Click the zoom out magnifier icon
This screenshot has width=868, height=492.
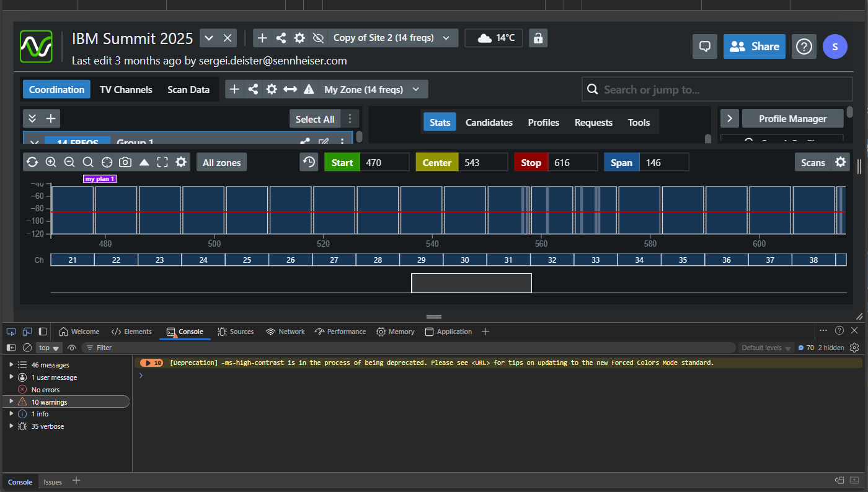(69, 162)
